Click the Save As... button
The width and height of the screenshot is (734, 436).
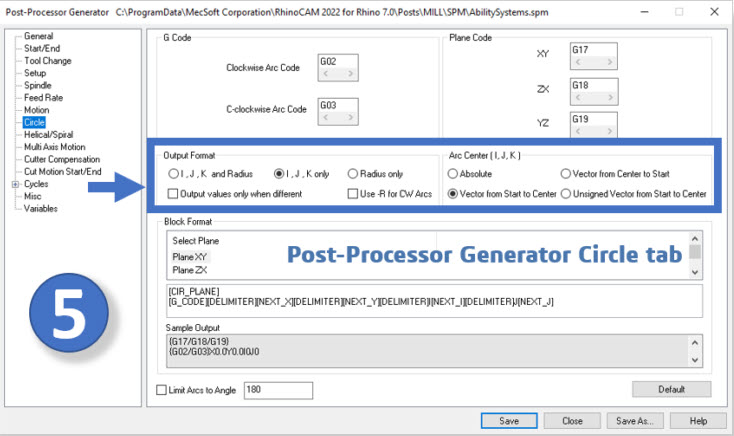tap(637, 421)
